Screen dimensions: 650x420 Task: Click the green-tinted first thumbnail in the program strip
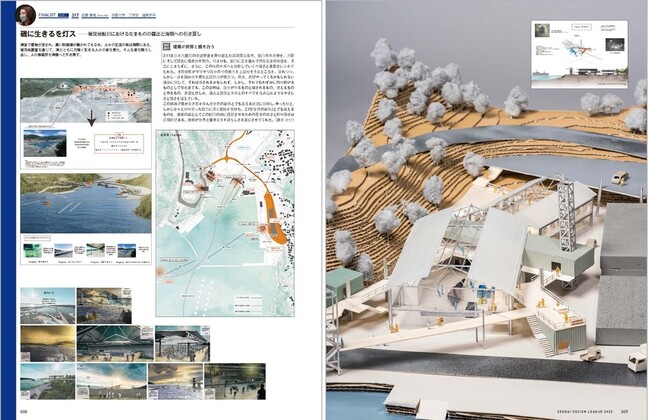[32, 251]
